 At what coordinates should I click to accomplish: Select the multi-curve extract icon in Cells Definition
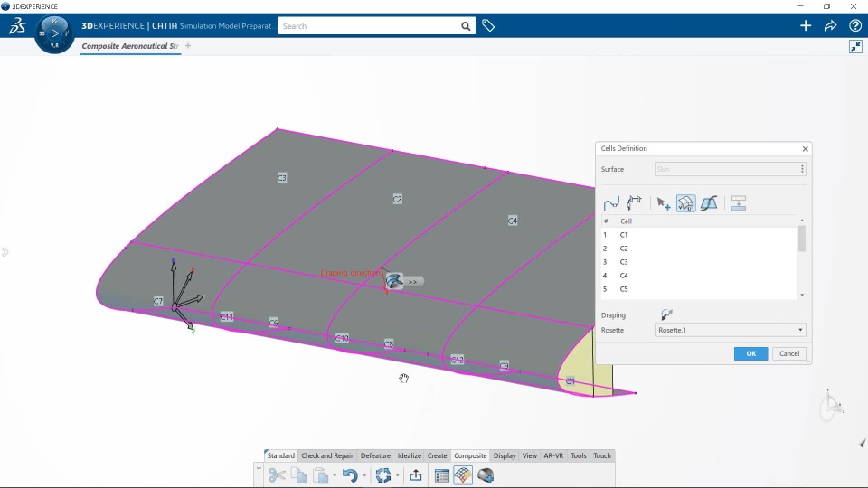(635, 203)
